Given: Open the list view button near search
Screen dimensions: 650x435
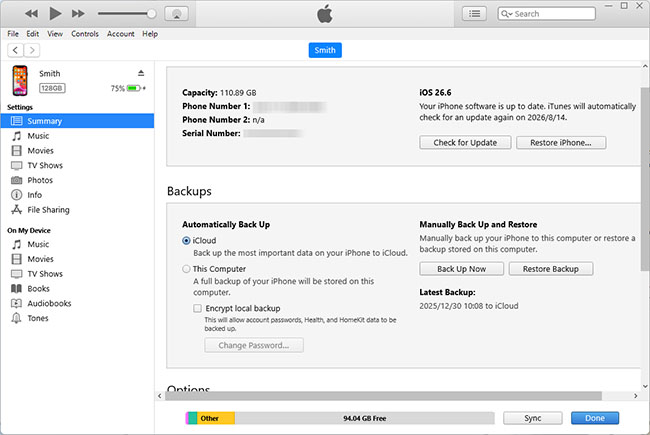Looking at the screenshot, I should 474,14.
